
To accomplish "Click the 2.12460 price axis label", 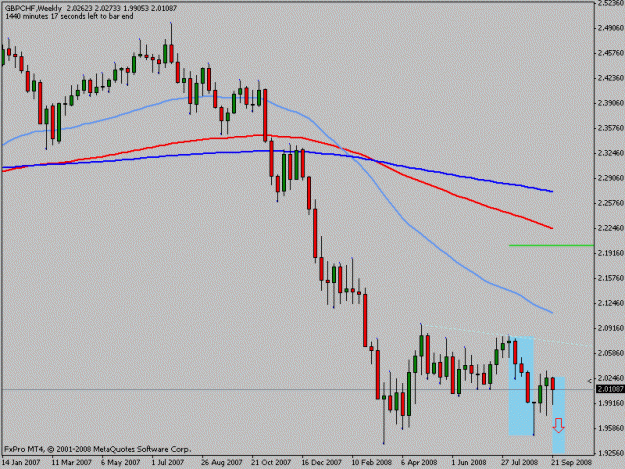I will pos(610,303).
